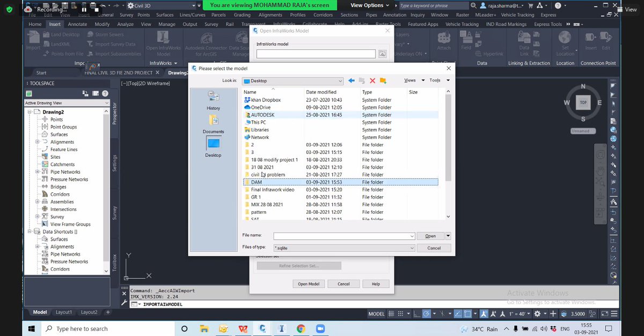The image size is (644, 336).
Task: Switch to the Annotate ribbon tab
Action: click(x=77, y=24)
